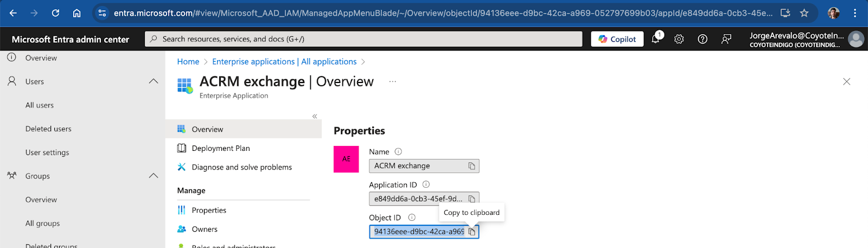Open Enterprise applications | All applications breadcrumb
The image size is (868, 248).
point(284,62)
